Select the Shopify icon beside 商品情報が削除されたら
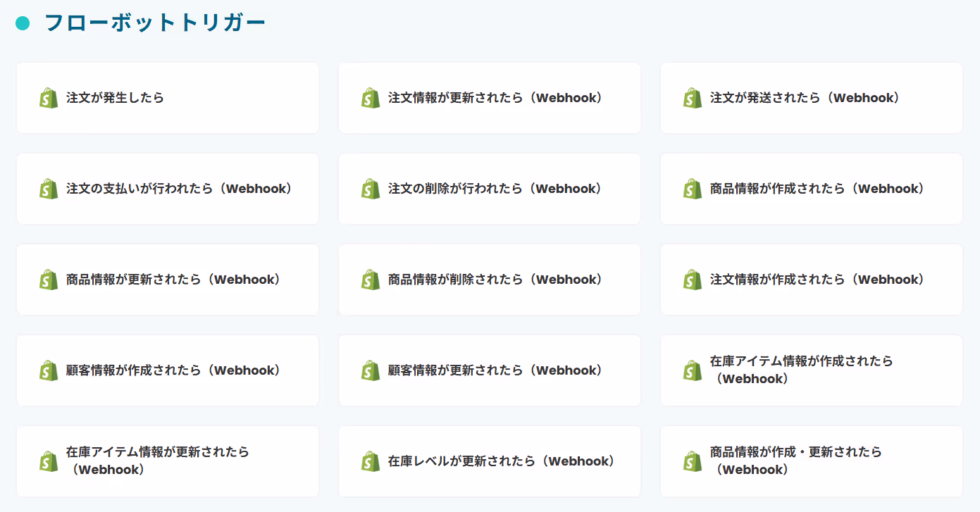The width and height of the screenshot is (980, 512). [x=371, y=280]
